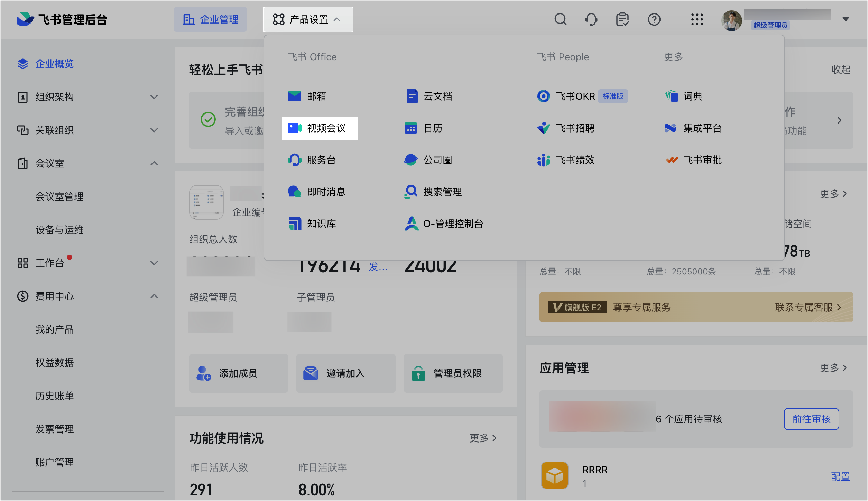
Task: Open 发票管理 in sidebar
Action: coord(55,429)
